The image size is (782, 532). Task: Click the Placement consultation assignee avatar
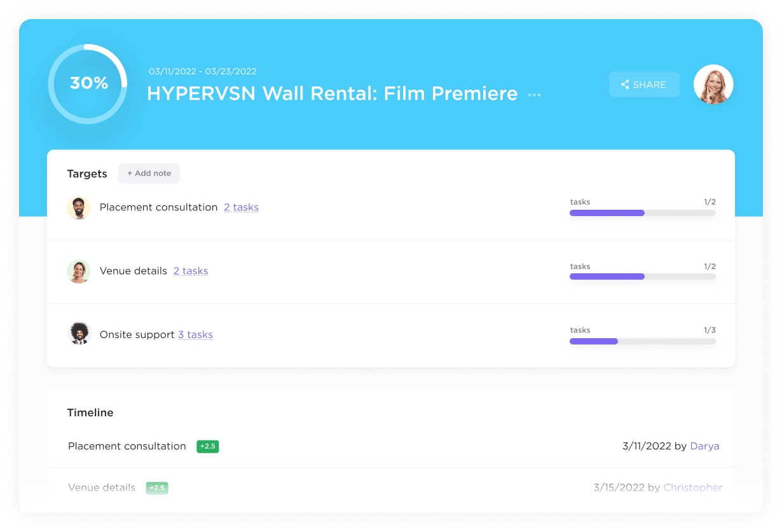click(x=79, y=207)
